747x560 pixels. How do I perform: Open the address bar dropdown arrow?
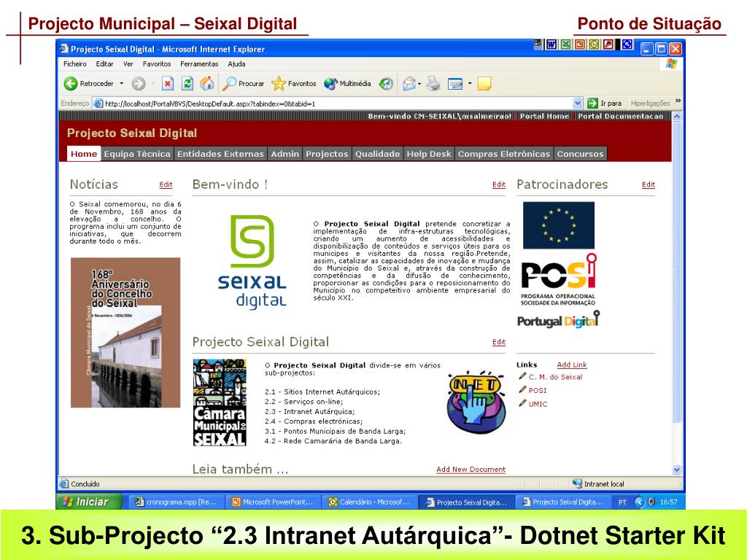click(578, 103)
